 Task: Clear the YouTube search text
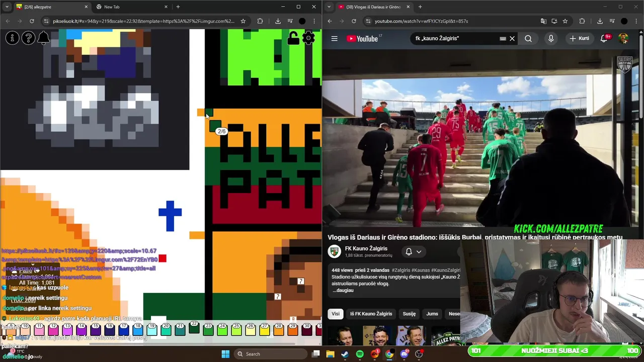point(512,39)
